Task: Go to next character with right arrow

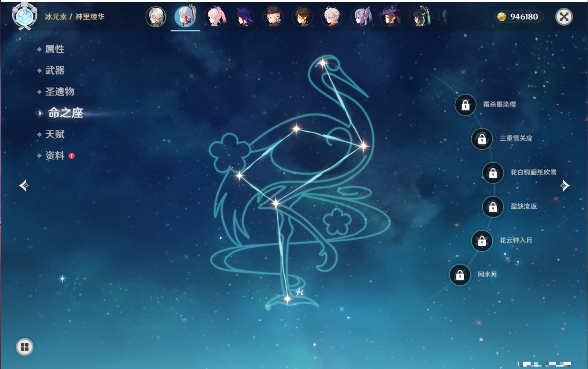Action: tap(565, 186)
